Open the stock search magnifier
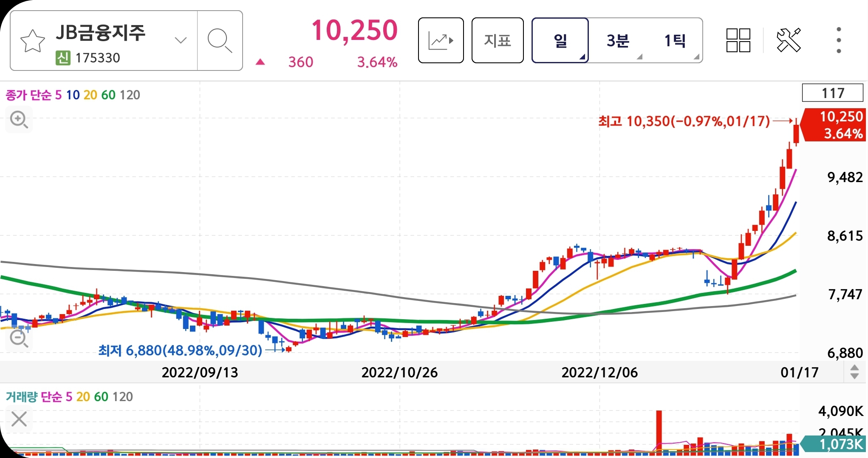Viewport: 868px width, 458px height. tap(220, 41)
